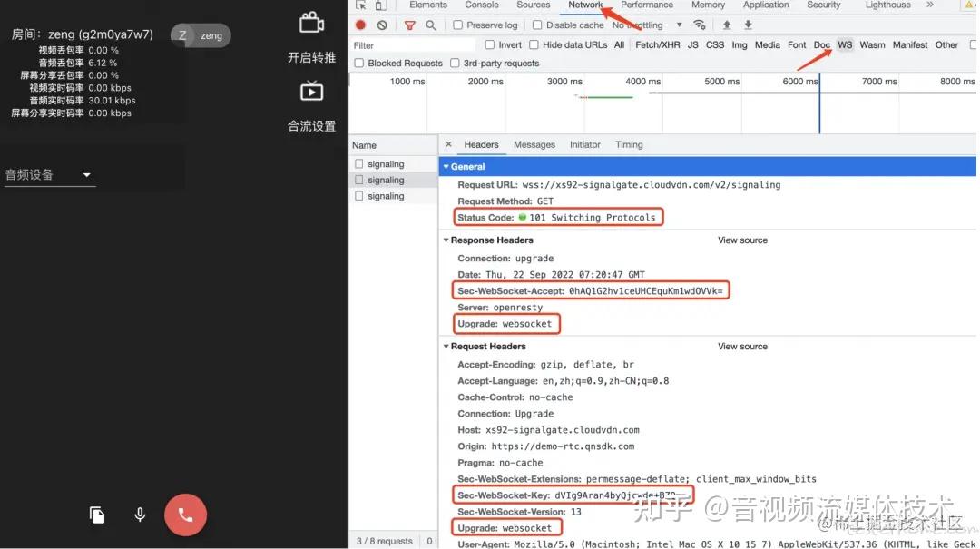Select the WS filter type button
The width and height of the screenshot is (980, 549).
845,45
